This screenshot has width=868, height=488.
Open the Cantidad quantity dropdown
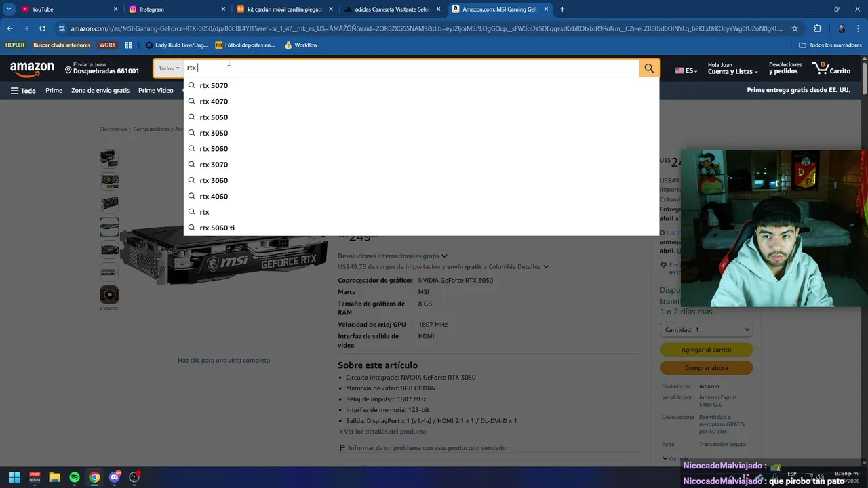tap(706, 329)
